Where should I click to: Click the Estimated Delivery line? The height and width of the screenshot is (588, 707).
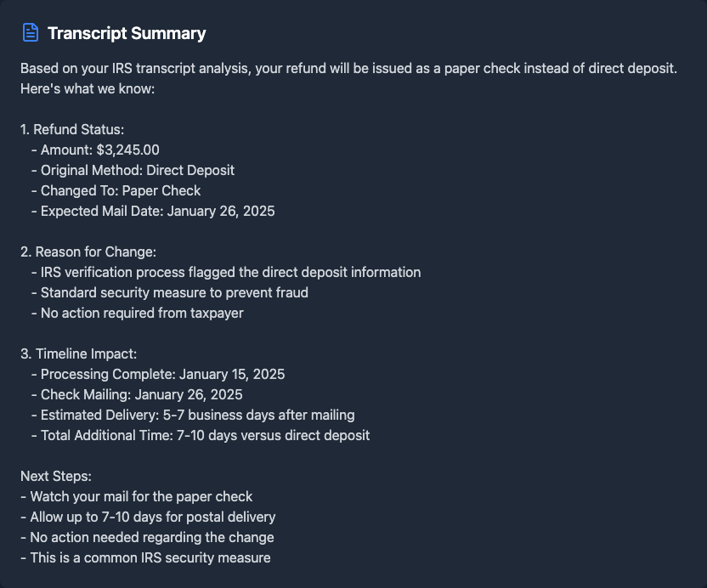(197, 415)
